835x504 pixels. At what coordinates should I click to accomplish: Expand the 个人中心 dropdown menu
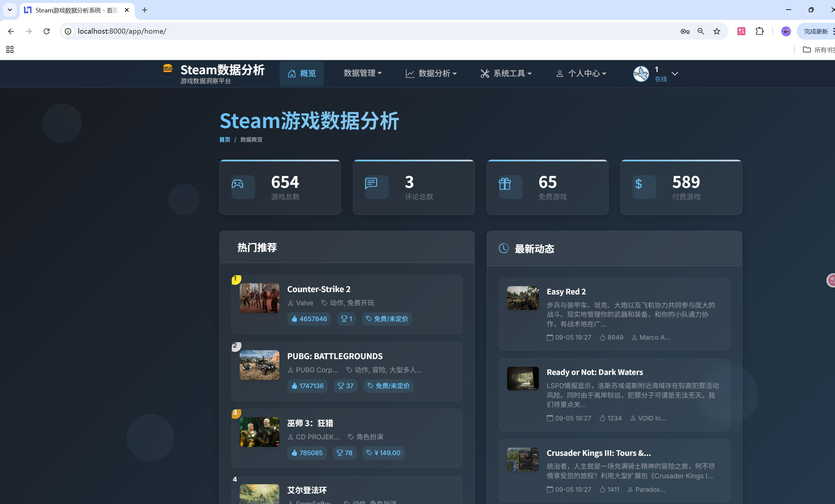(581, 74)
